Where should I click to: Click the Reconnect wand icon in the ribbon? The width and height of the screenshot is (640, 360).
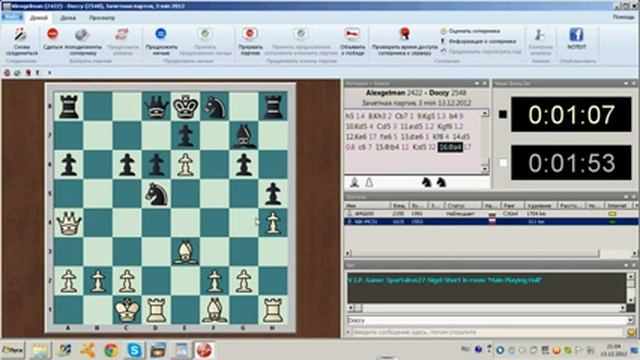click(x=20, y=35)
